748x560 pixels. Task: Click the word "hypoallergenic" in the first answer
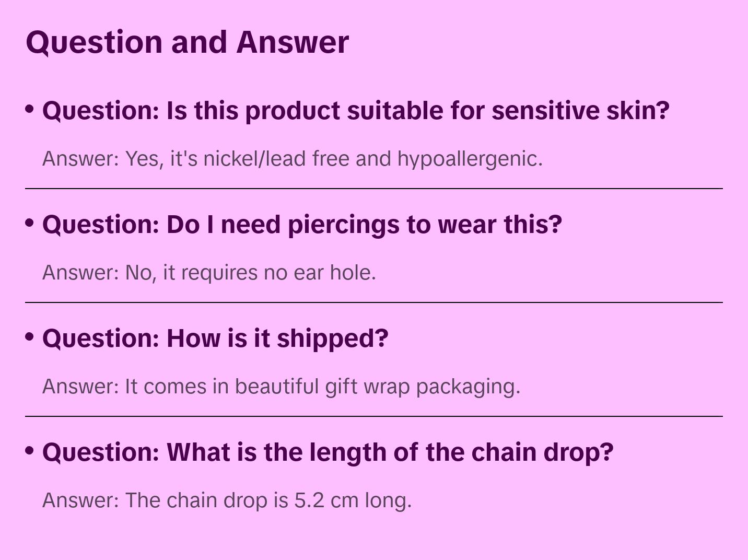point(470,159)
